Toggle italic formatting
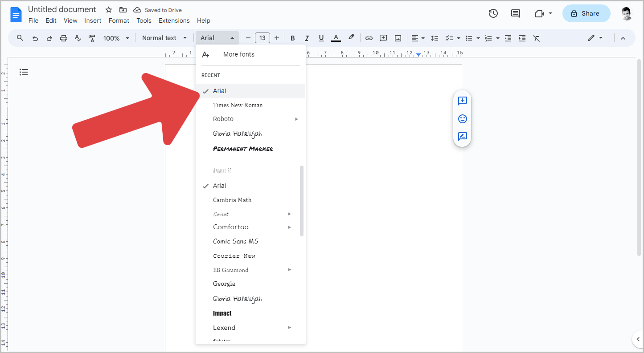The width and height of the screenshot is (644, 353). 307,38
